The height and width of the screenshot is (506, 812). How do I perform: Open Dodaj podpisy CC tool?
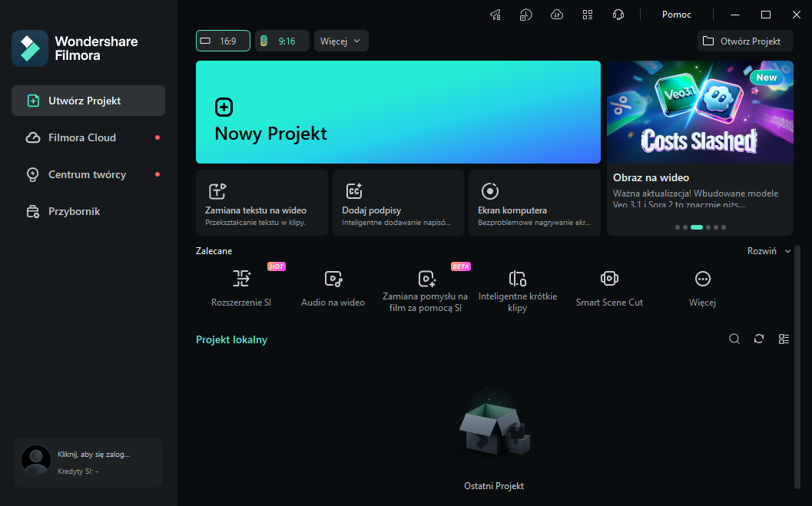pyautogui.click(x=398, y=203)
